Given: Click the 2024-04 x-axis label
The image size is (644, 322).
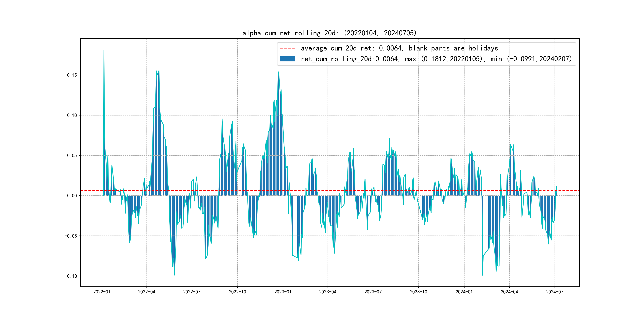Looking at the screenshot, I should click(x=509, y=292).
